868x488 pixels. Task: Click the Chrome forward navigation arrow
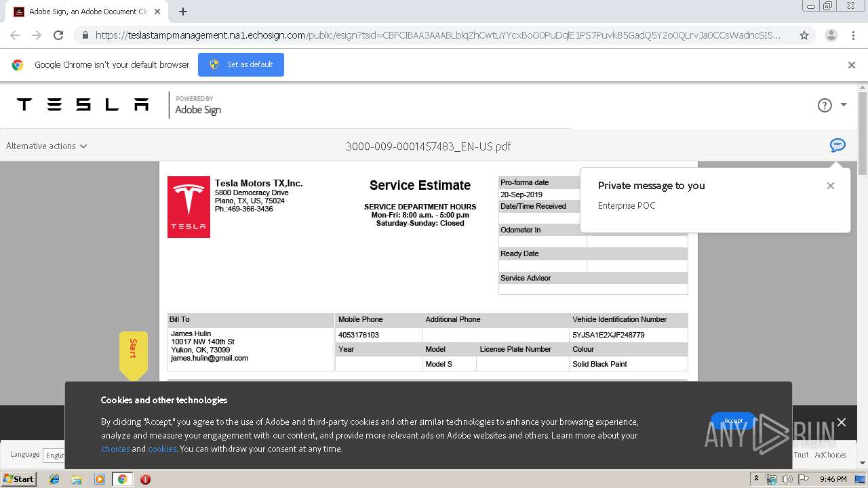pyautogui.click(x=37, y=35)
